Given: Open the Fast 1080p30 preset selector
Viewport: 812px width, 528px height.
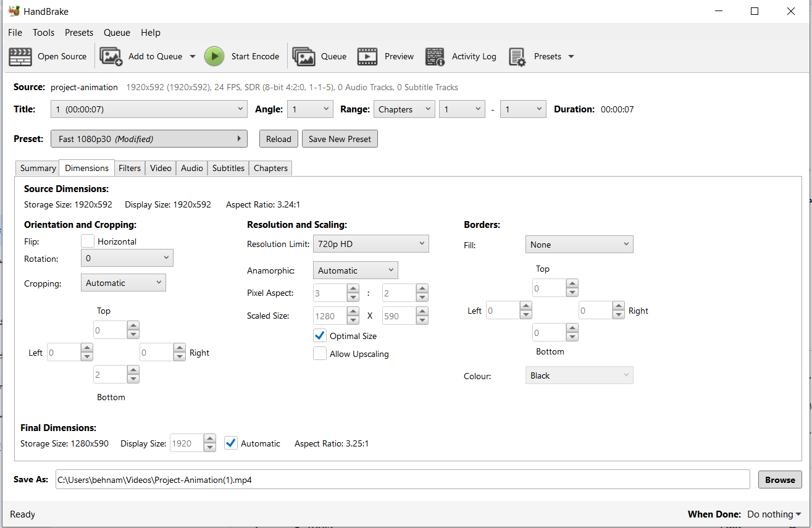Looking at the screenshot, I should (x=149, y=139).
